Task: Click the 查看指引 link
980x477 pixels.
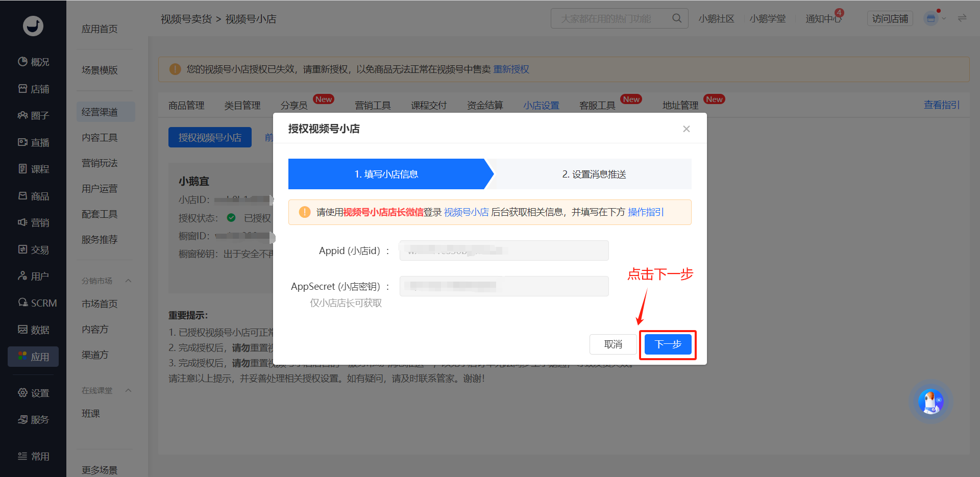Action: coord(942,105)
